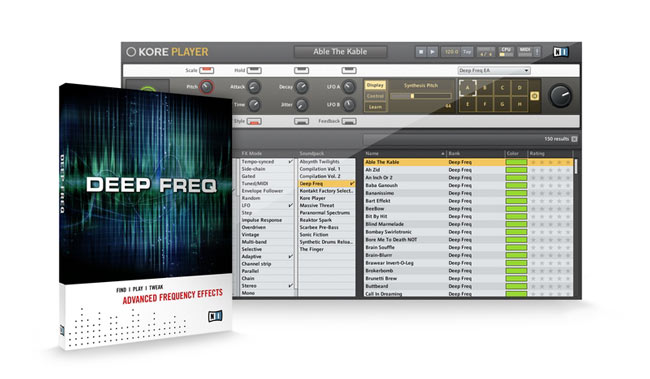650x379 pixels.
Task: Select morph square G
Action: [502, 104]
